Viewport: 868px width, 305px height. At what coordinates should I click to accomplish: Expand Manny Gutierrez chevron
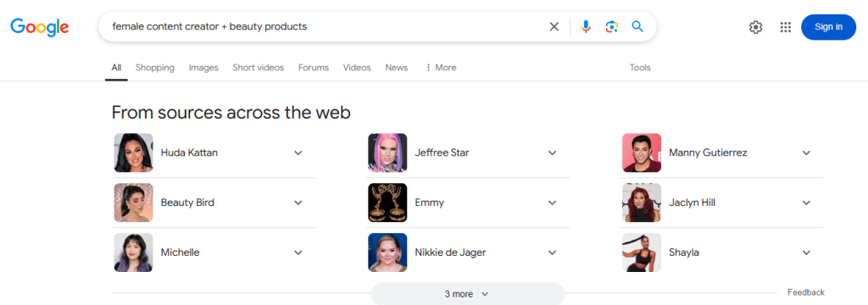pos(806,152)
